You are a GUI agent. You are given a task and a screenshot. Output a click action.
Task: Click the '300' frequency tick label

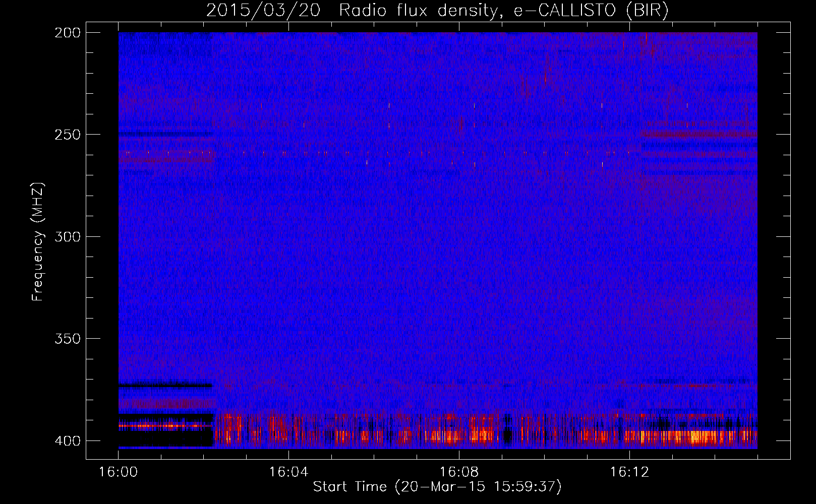(x=68, y=237)
